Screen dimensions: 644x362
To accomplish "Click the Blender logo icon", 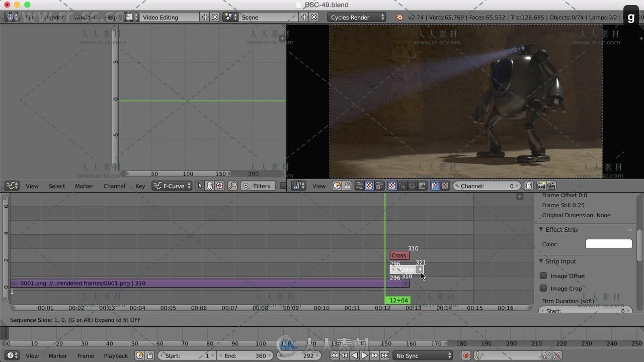I will 399,17.
